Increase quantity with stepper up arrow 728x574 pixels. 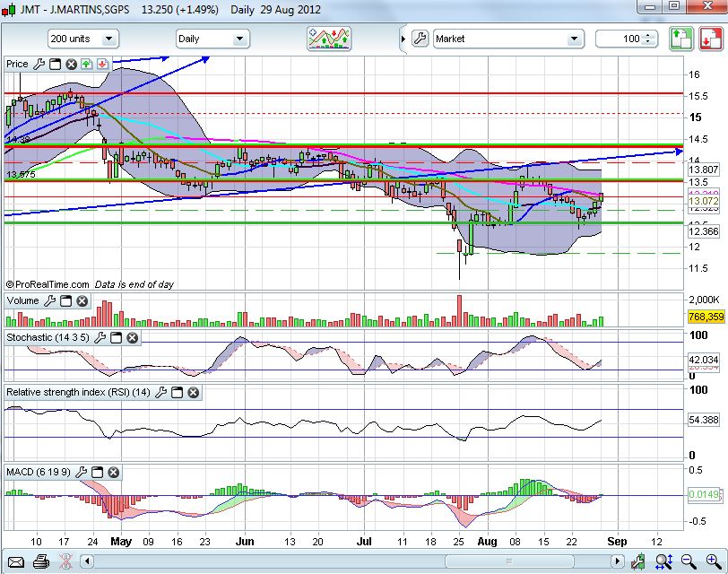coord(648,35)
